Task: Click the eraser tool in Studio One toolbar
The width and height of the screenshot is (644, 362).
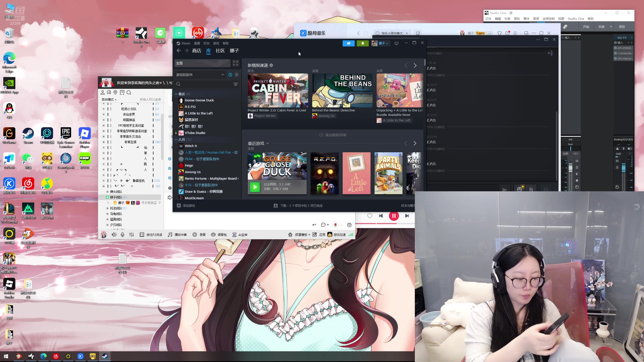Action: pyautogui.click(x=565, y=27)
